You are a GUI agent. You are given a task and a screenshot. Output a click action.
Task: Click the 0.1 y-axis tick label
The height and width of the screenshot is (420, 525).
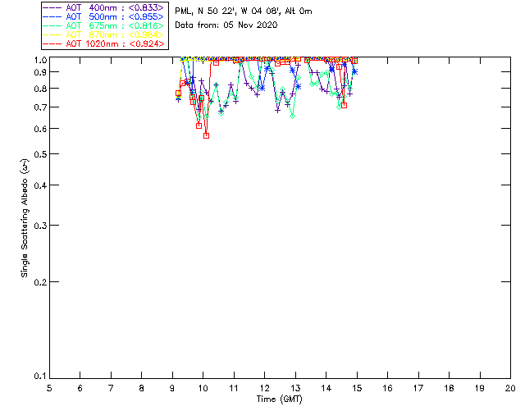40,377
